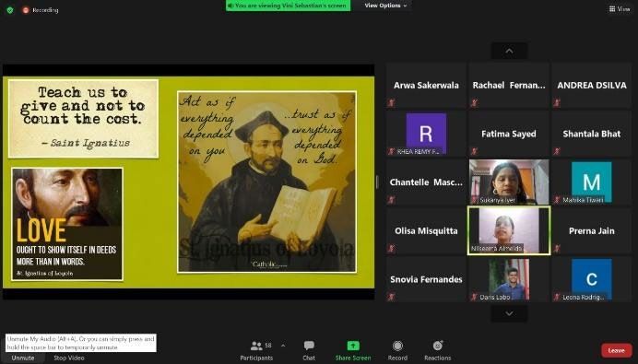
Task: Toggle Unmute microphone button
Action: [23, 358]
